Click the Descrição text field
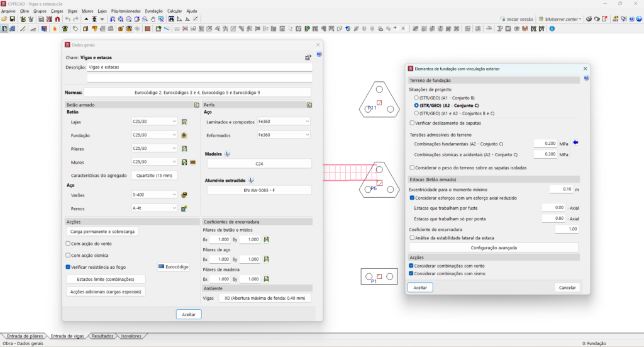 (x=199, y=67)
